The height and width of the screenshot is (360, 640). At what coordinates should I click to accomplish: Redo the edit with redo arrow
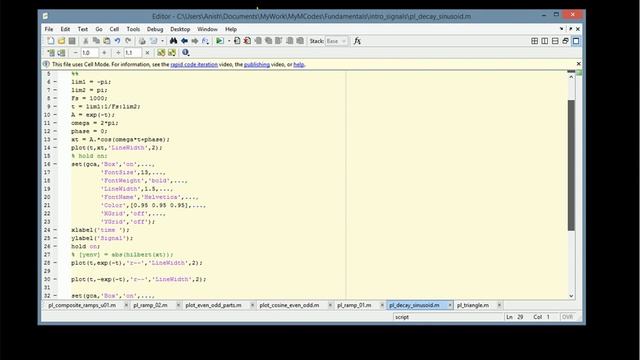(x=128, y=41)
